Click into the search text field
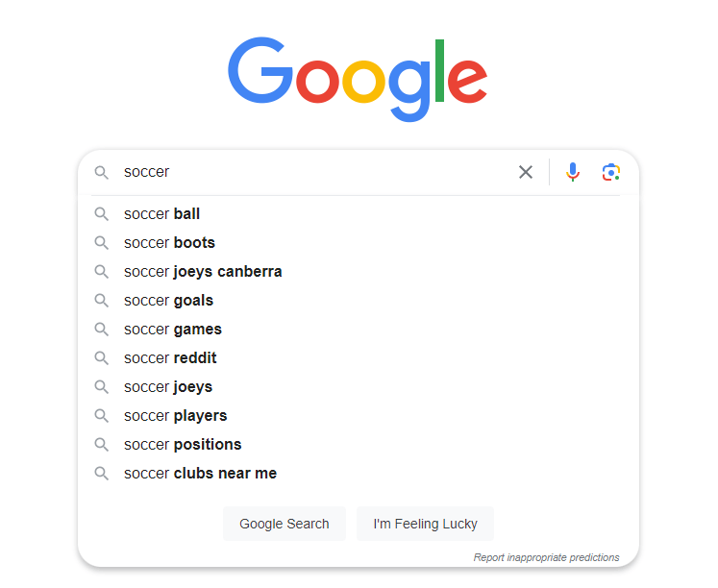718x588 pixels. [317, 172]
